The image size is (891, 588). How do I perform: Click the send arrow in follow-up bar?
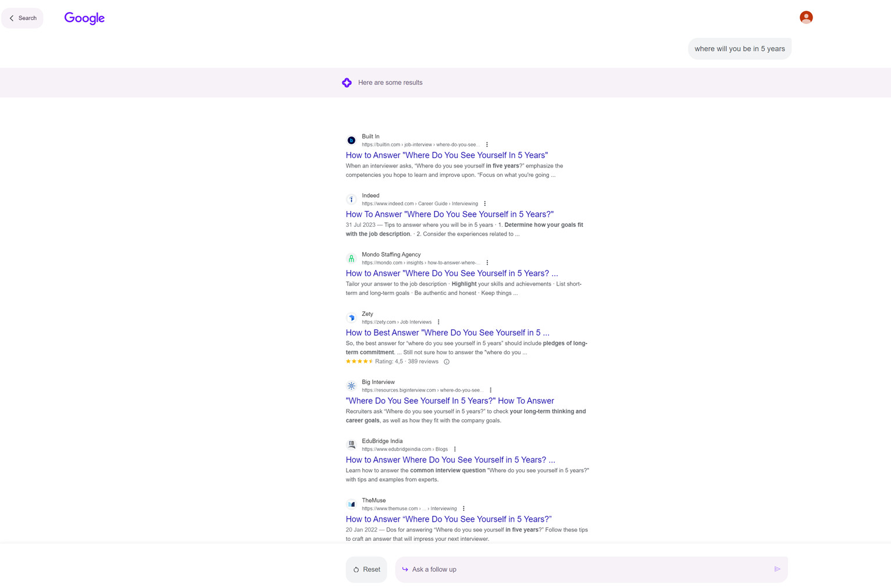point(777,569)
